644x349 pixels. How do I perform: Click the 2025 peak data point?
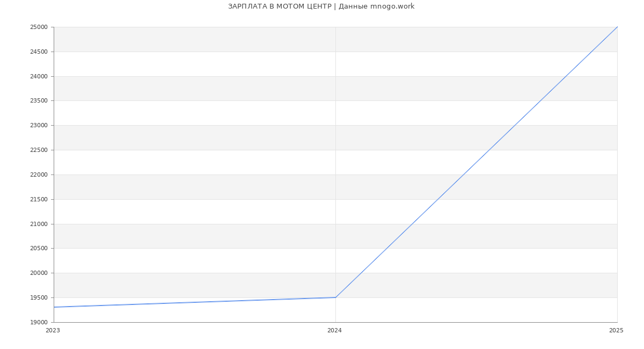click(x=617, y=27)
